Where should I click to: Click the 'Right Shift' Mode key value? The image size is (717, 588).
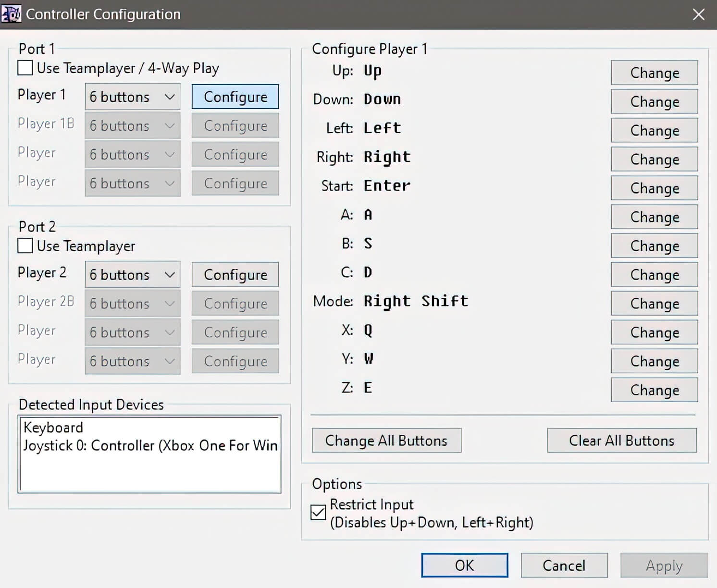pos(416,301)
